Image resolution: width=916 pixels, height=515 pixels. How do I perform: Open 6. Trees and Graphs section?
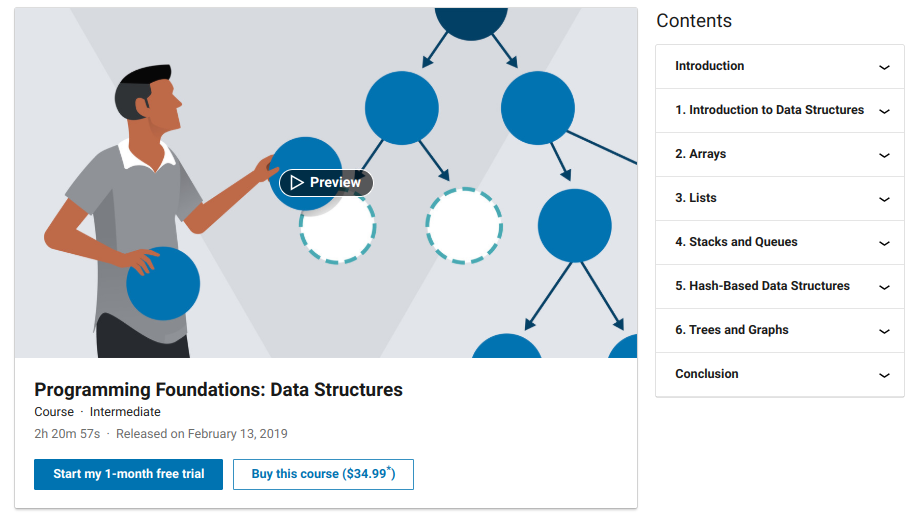coord(731,330)
